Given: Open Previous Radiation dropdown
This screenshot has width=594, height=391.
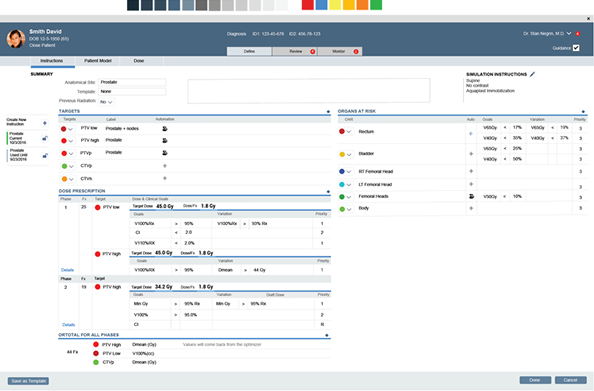Looking at the screenshot, I should pos(106,102).
